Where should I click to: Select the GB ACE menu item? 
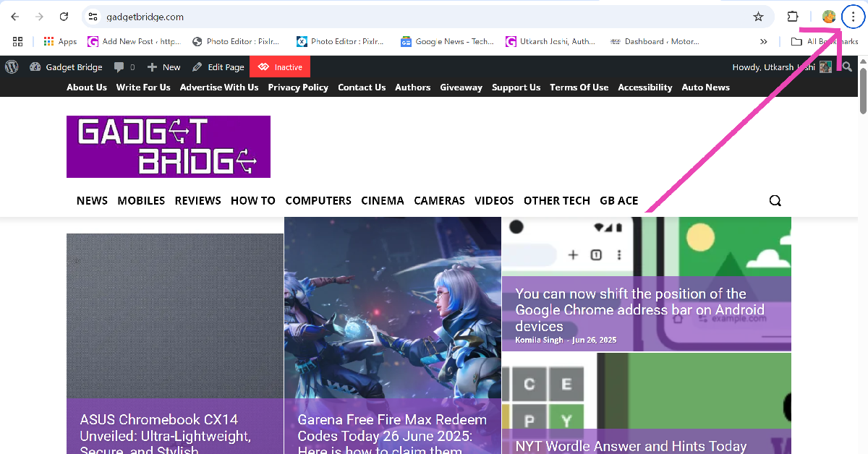619,200
